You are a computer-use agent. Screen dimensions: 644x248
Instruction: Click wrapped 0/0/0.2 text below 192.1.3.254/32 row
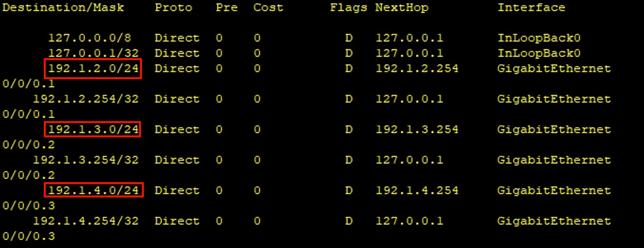29,176
